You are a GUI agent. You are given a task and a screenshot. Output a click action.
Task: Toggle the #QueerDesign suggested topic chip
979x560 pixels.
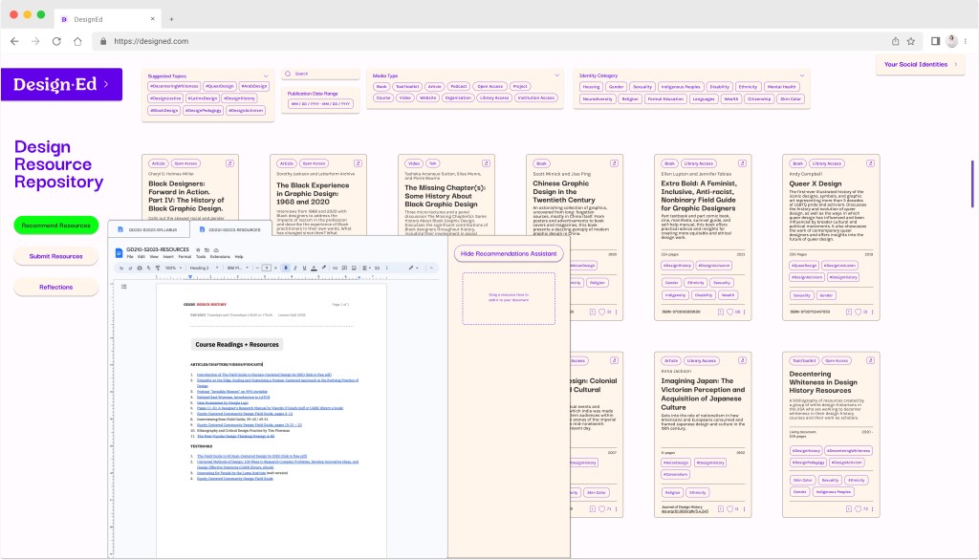click(219, 86)
